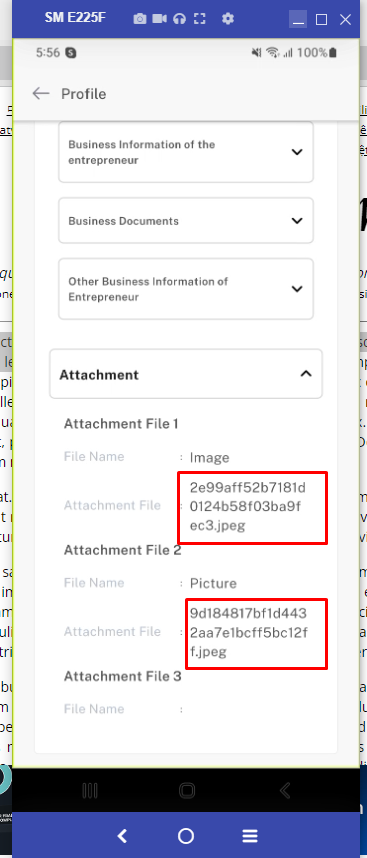
Task: Tap the Android back navigation button
Action: [284, 790]
